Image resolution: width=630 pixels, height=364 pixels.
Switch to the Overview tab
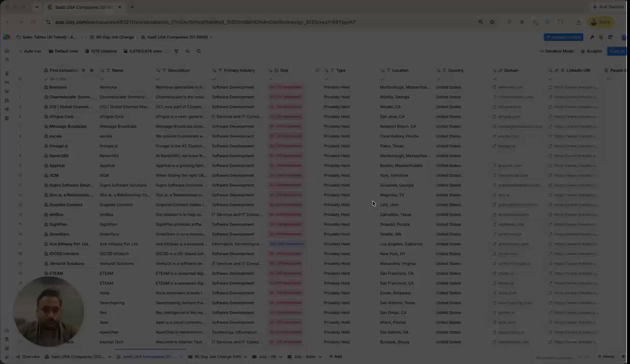[x=27, y=357]
